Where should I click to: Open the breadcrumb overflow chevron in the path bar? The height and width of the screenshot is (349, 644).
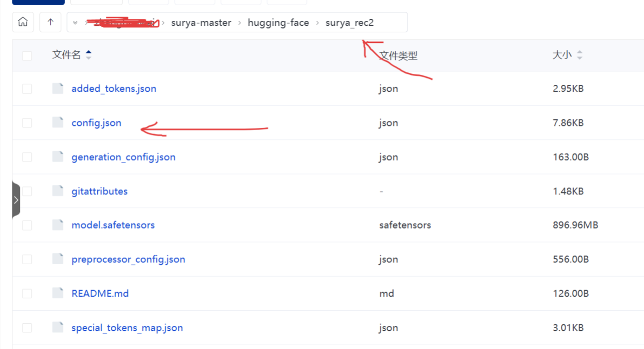pyautogui.click(x=75, y=22)
